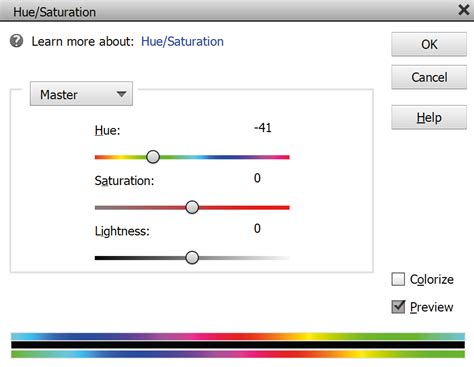Click the bottom adjusted color spectrum bar
This screenshot has width=474, height=367.
coord(238,354)
